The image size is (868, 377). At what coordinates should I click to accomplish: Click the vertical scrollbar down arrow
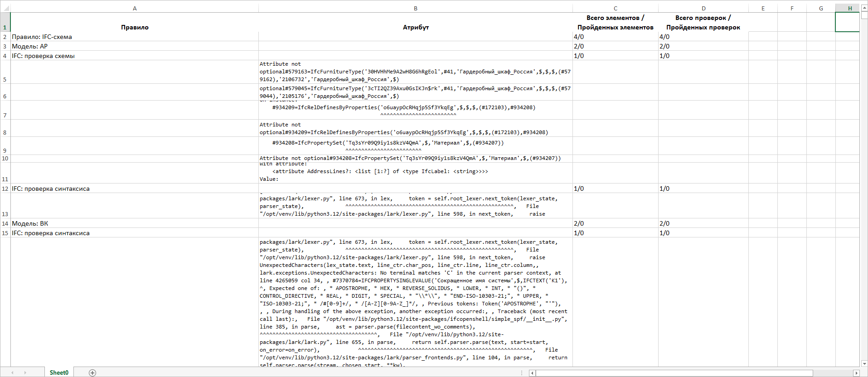click(864, 363)
